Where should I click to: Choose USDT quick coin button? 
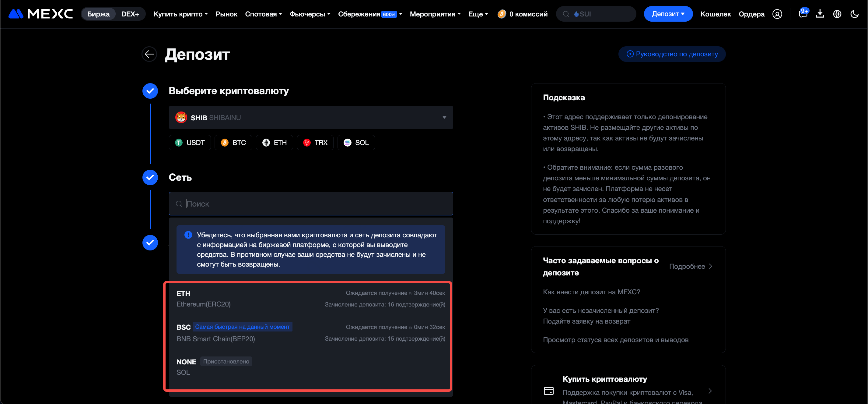click(x=190, y=143)
